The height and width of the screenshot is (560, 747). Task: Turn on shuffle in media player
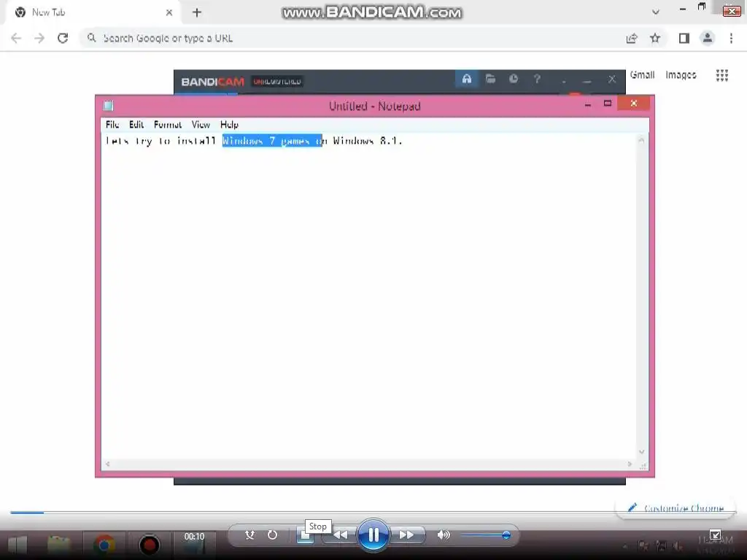(x=249, y=534)
